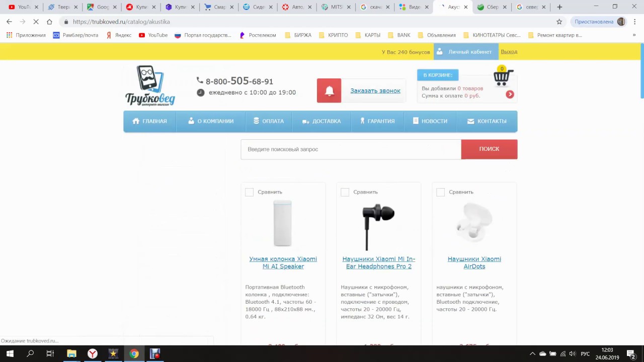Check Сравнить for In-Ear Headphones Pro 2
The width and height of the screenshot is (644, 362).
click(345, 192)
